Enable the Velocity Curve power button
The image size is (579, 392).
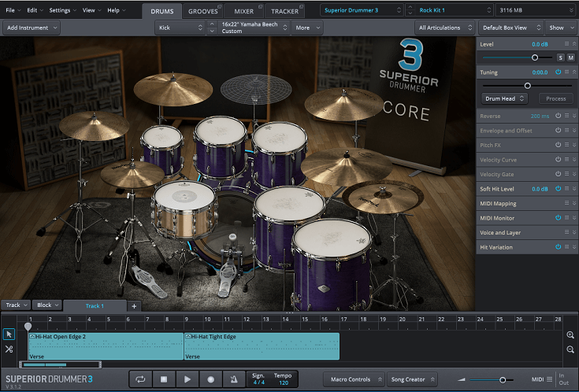tap(558, 160)
